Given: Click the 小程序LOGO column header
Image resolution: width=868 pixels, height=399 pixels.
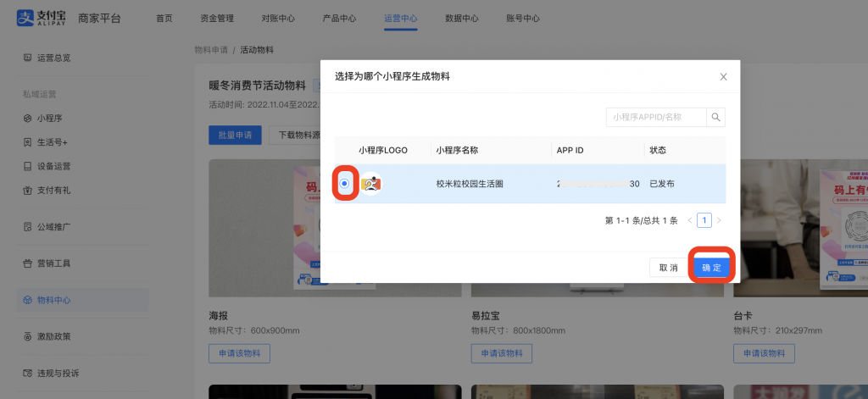Looking at the screenshot, I should (x=383, y=150).
